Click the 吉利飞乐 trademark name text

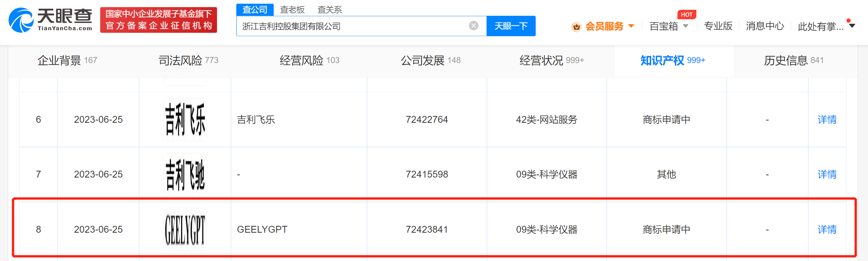(256, 120)
